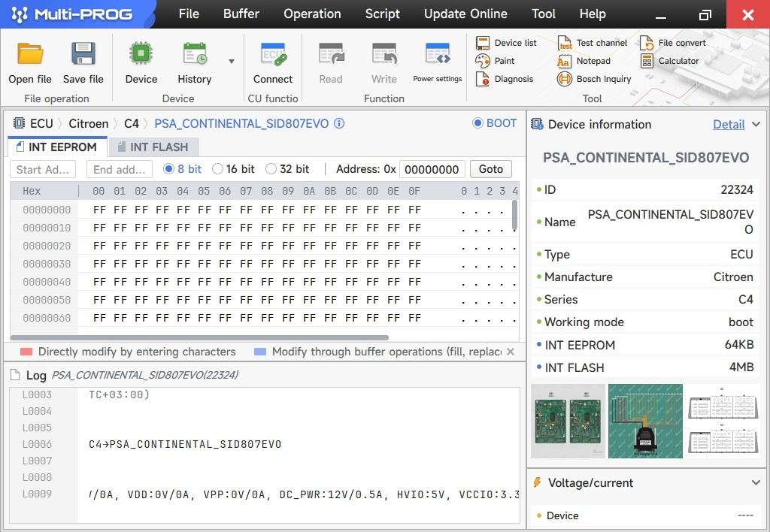The width and height of the screenshot is (770, 532).
Task: Click the Log document icon
Action: (16, 376)
